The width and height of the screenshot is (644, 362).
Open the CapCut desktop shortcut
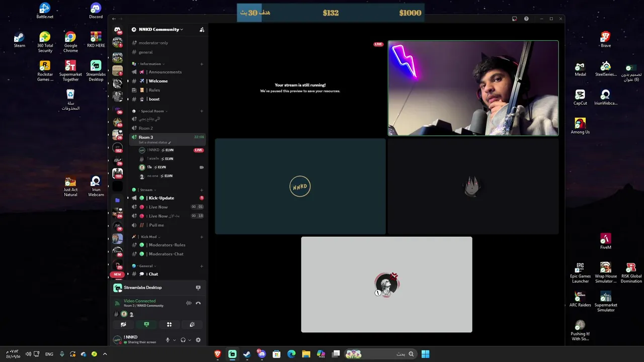[x=580, y=97]
